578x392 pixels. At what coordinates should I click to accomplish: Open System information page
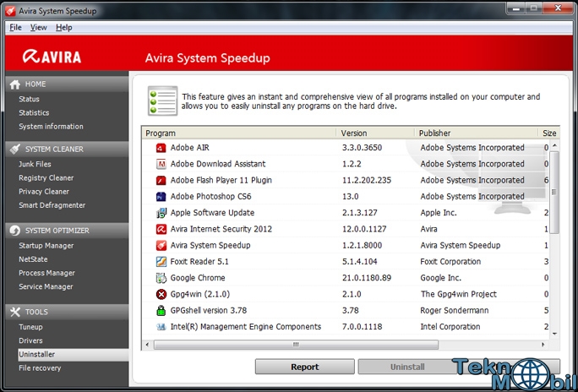pos(51,127)
